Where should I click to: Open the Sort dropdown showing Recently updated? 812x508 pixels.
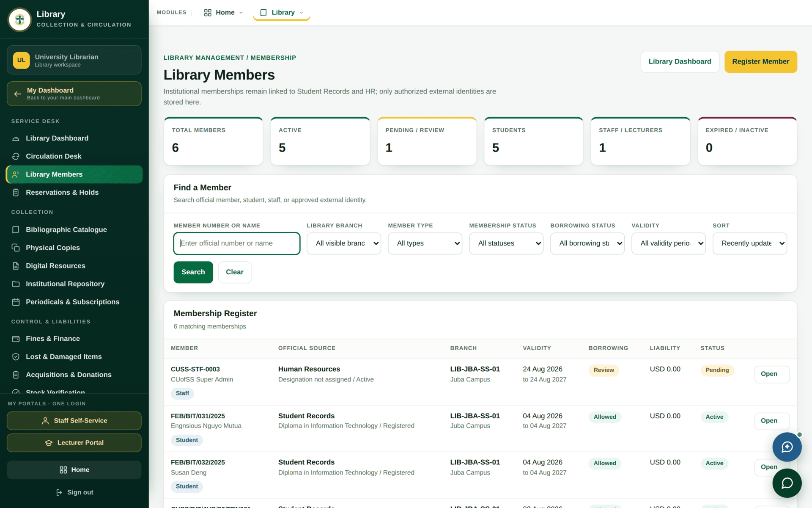pyautogui.click(x=750, y=243)
